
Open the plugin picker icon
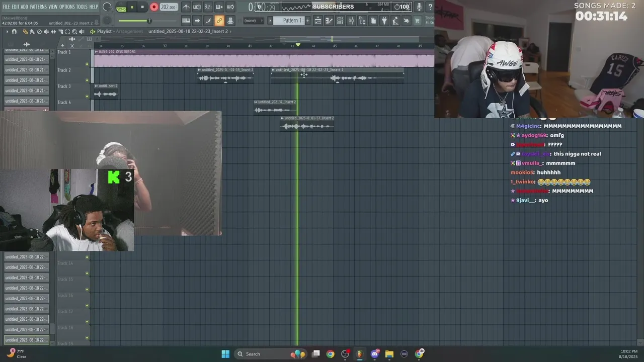384,21
